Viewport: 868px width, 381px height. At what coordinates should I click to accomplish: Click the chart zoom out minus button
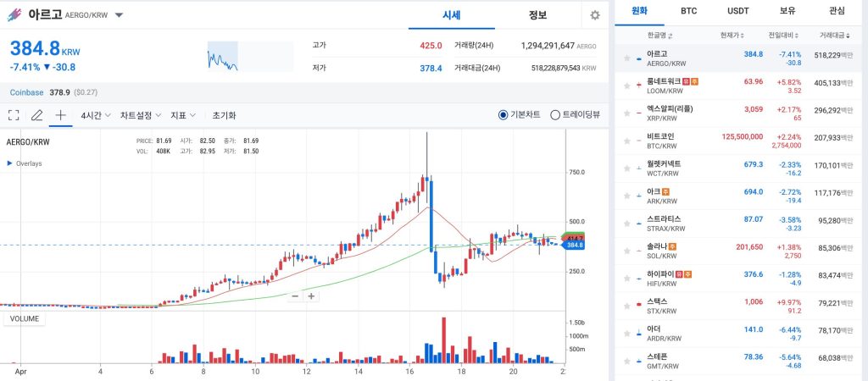point(295,295)
